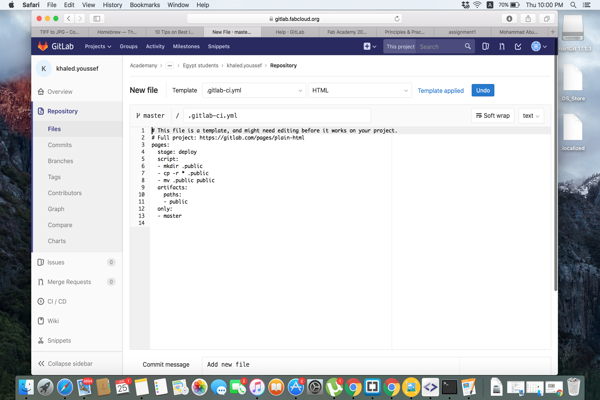Collapse the sidebar
The height and width of the screenshot is (400, 600).
(x=65, y=364)
